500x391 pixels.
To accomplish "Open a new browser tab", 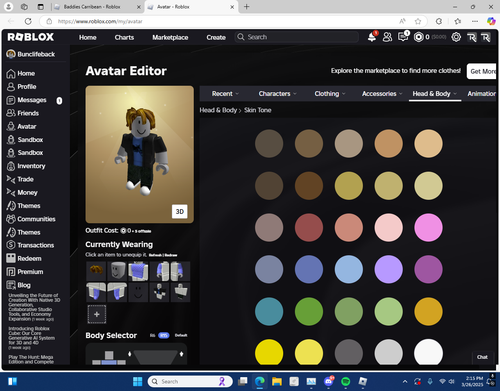I will 246,7.
